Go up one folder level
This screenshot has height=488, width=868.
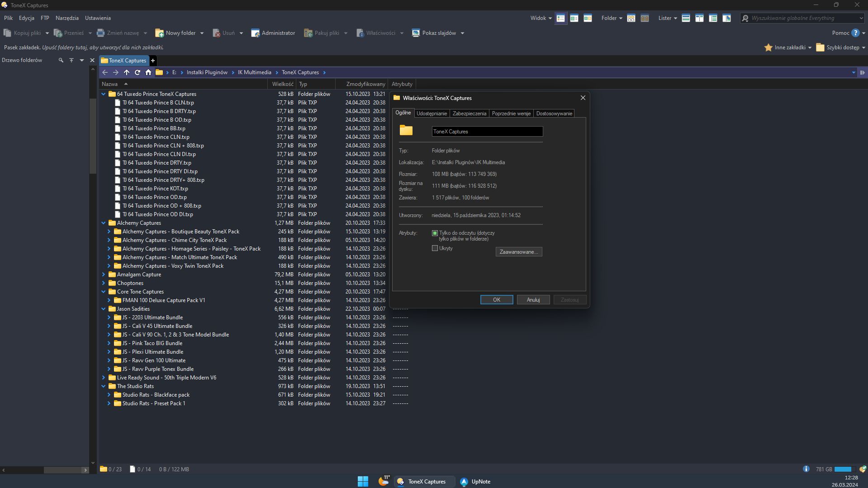(127, 72)
